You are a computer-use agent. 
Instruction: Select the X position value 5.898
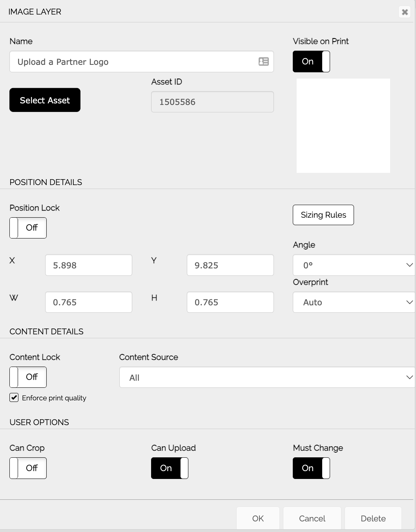click(88, 265)
